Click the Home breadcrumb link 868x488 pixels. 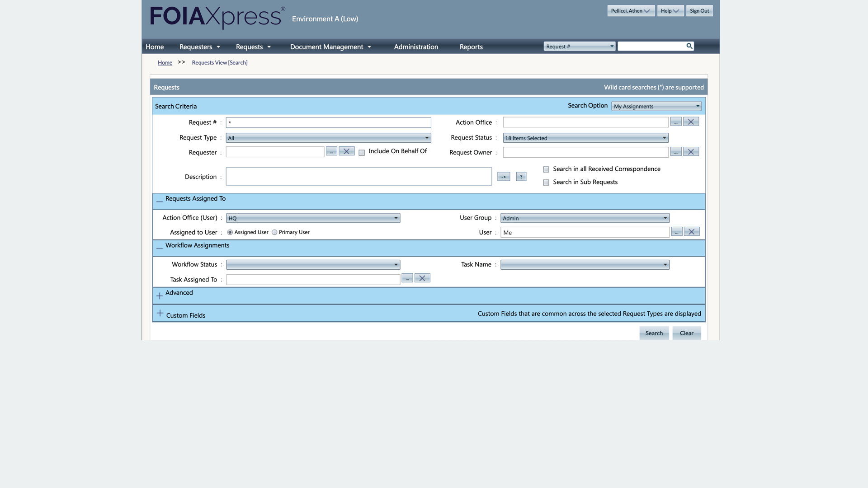165,63
